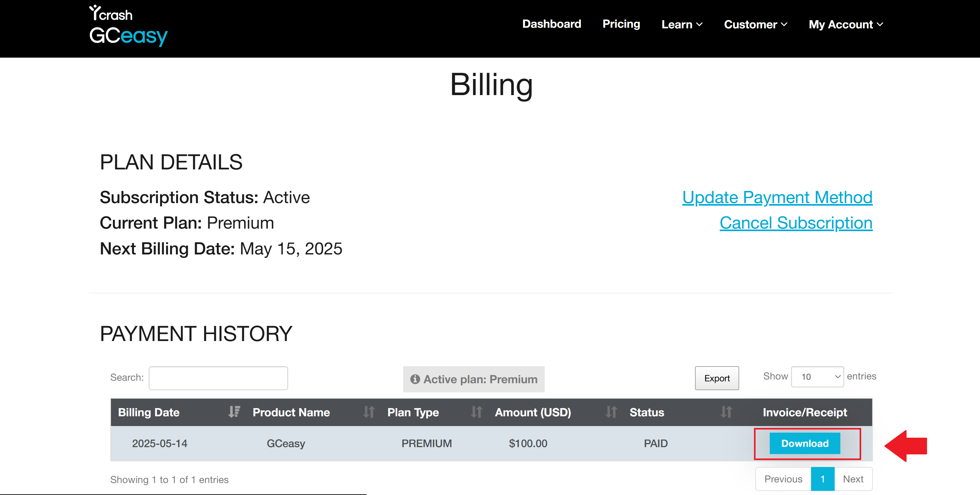The image size is (980, 495).
Task: Click sort icon beside Product Name
Action: [x=368, y=412]
